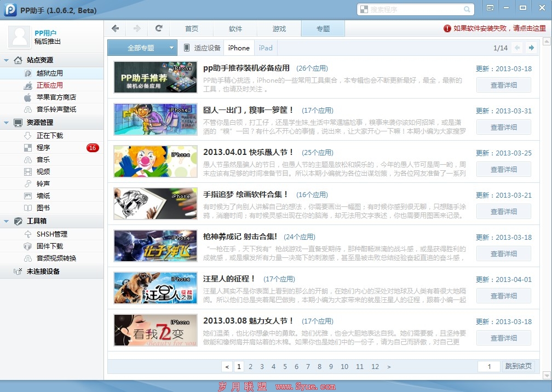View details for 快乐愚人节 topic

[503, 170]
